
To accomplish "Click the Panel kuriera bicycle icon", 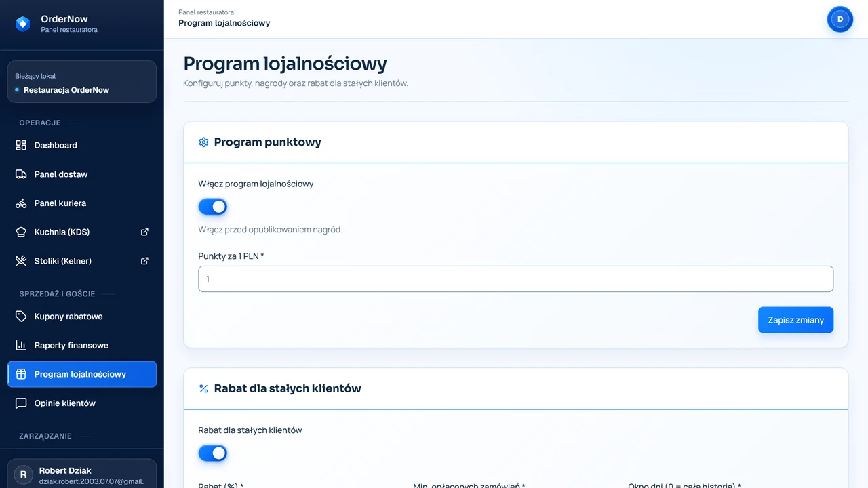I will (21, 203).
